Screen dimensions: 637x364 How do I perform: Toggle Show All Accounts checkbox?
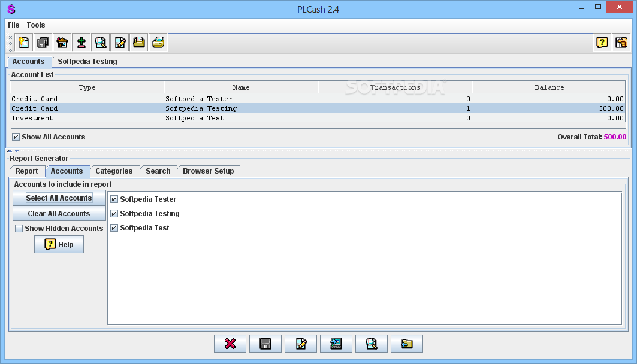coord(16,137)
